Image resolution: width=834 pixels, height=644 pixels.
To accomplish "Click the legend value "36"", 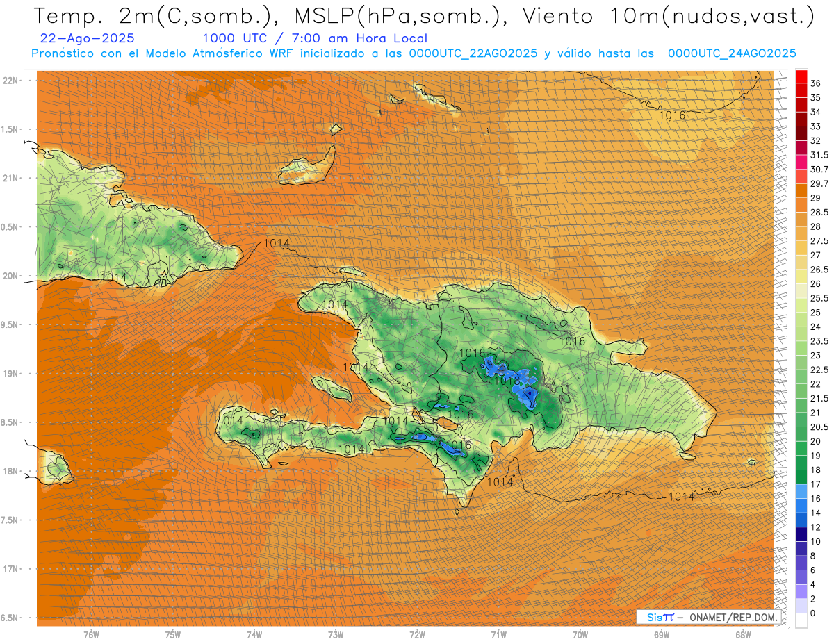I will 815,83.
